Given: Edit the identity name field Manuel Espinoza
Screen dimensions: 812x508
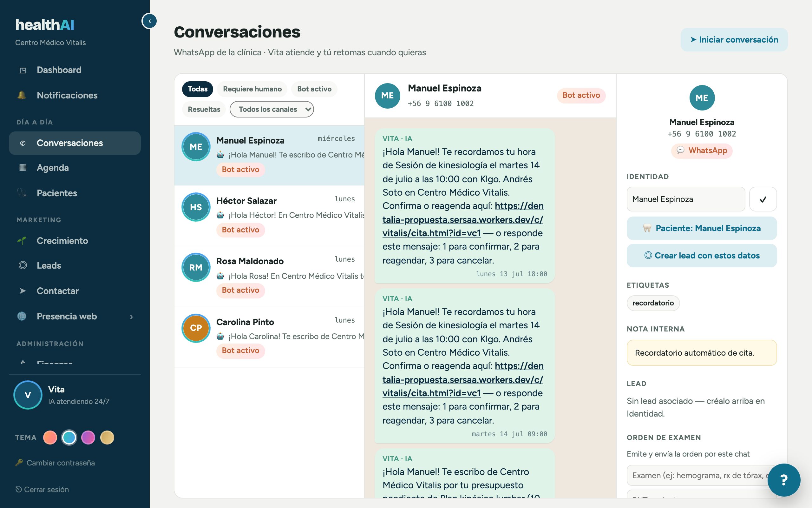Looking at the screenshot, I should (685, 199).
